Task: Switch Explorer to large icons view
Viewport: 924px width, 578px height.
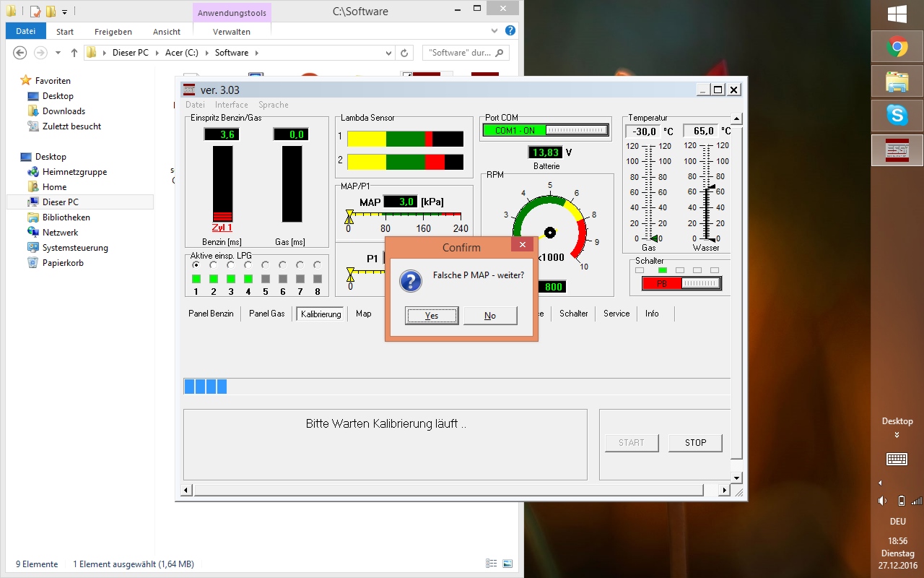Action: 507,564
